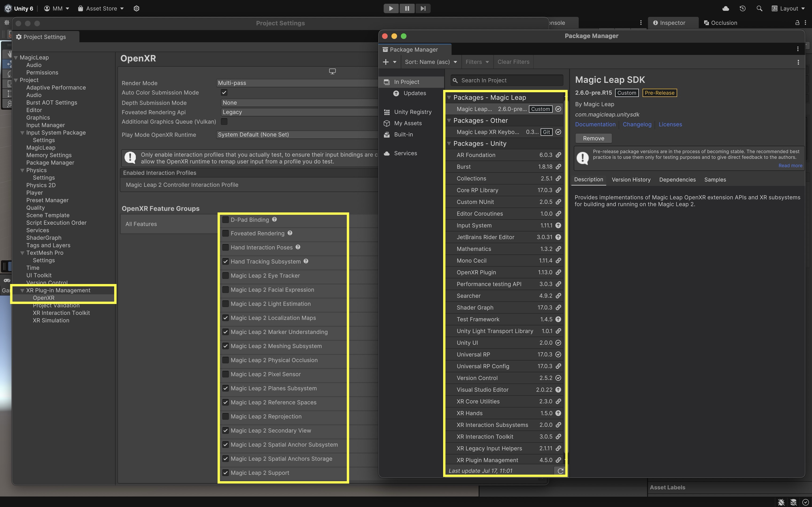
Task: Uncheck Auto Color Submission Mode
Action: pyautogui.click(x=224, y=92)
